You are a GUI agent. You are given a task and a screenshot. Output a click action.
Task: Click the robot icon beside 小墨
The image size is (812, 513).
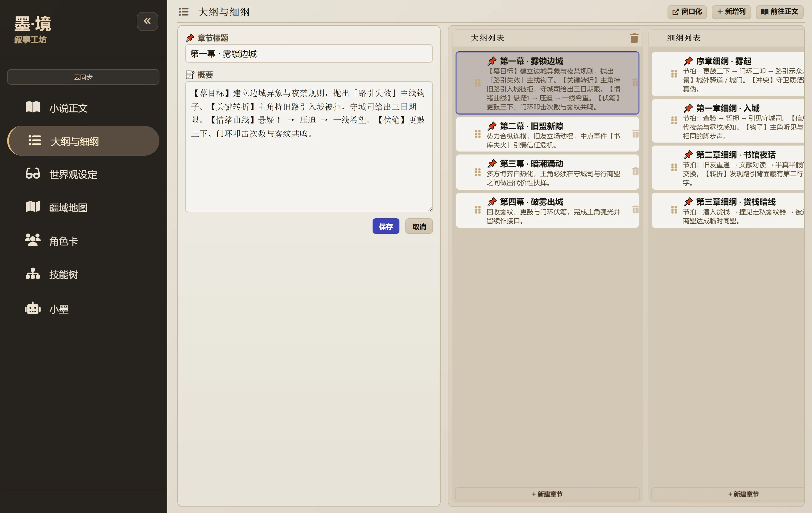[x=33, y=308]
